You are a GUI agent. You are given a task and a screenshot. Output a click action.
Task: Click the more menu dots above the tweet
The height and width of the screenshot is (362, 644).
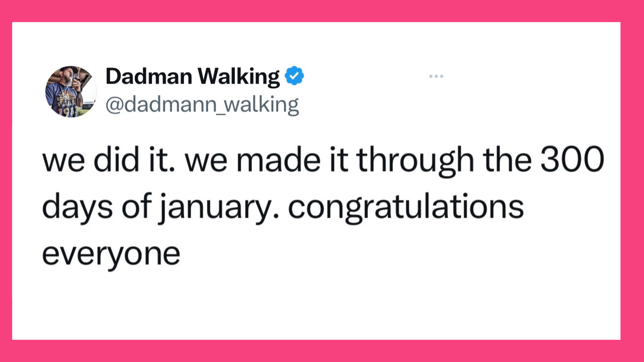pos(436,76)
